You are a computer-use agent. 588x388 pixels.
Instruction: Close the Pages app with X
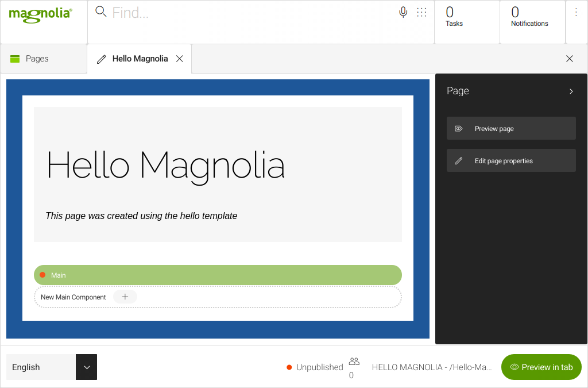(x=569, y=59)
